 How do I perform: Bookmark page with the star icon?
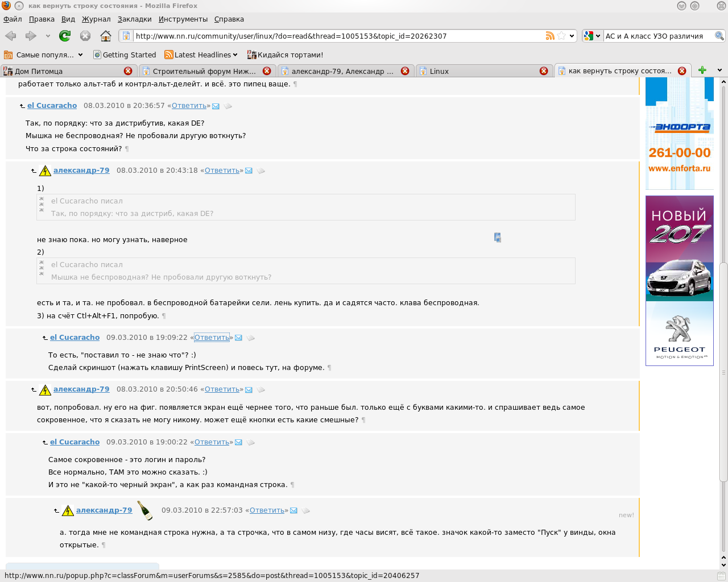tap(561, 36)
